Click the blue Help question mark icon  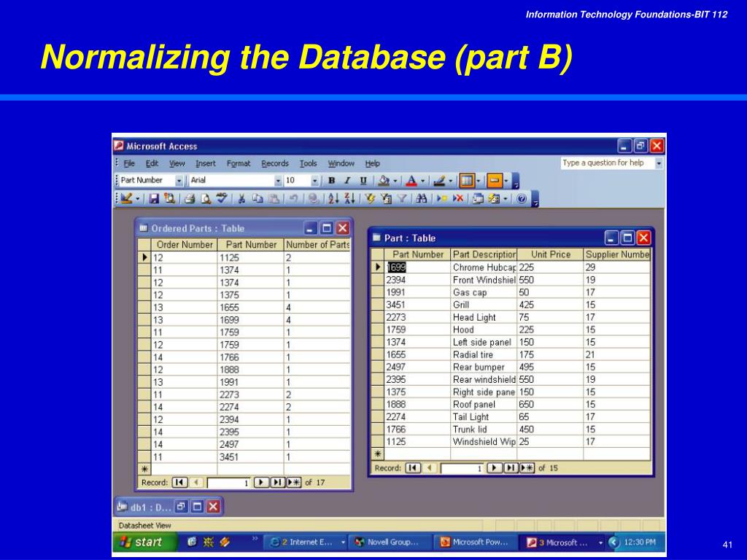tap(522, 198)
